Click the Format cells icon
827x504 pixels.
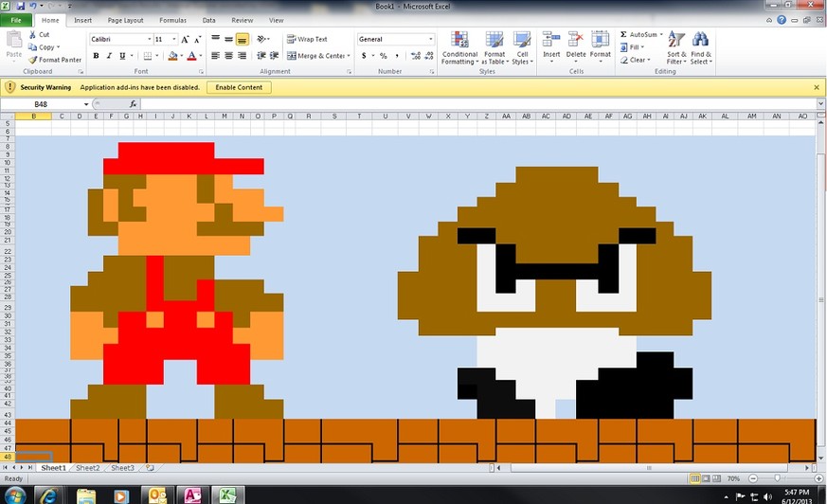click(x=601, y=40)
